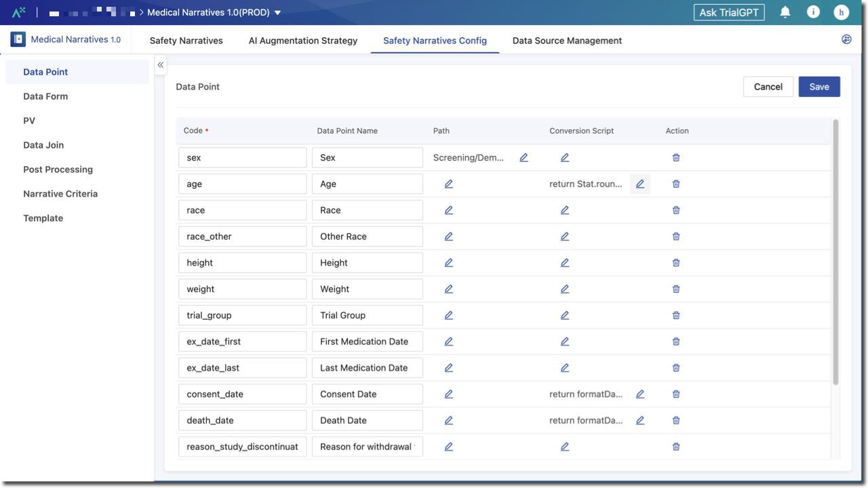Delete the weight data point
Screen dimensions: 868x488
pyautogui.click(x=676, y=289)
